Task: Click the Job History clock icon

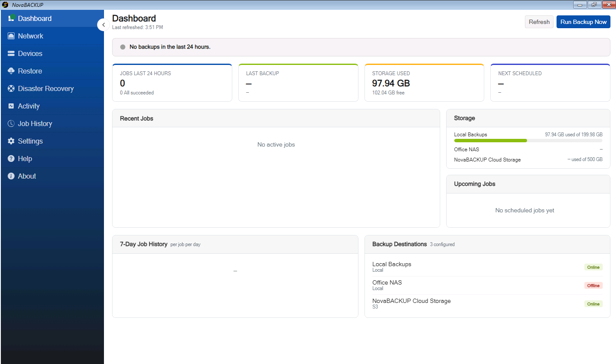Action: pyautogui.click(x=11, y=123)
